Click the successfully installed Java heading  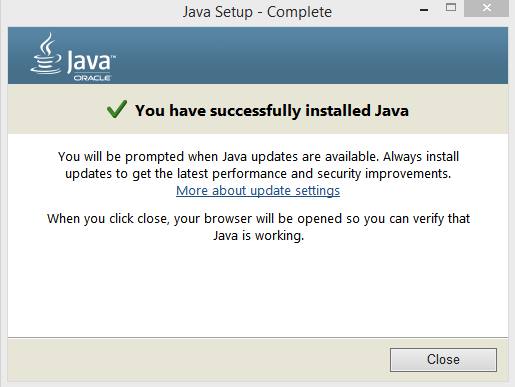pos(271,110)
